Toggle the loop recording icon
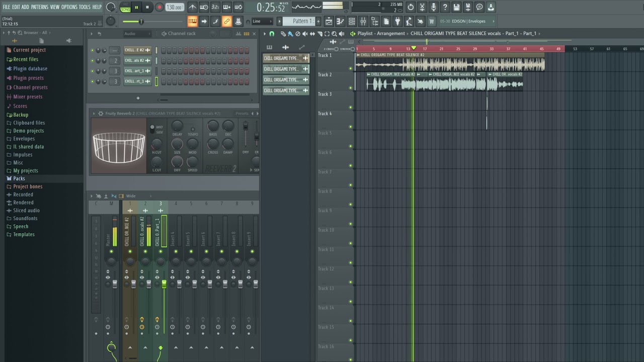 pyautogui.click(x=238, y=7)
